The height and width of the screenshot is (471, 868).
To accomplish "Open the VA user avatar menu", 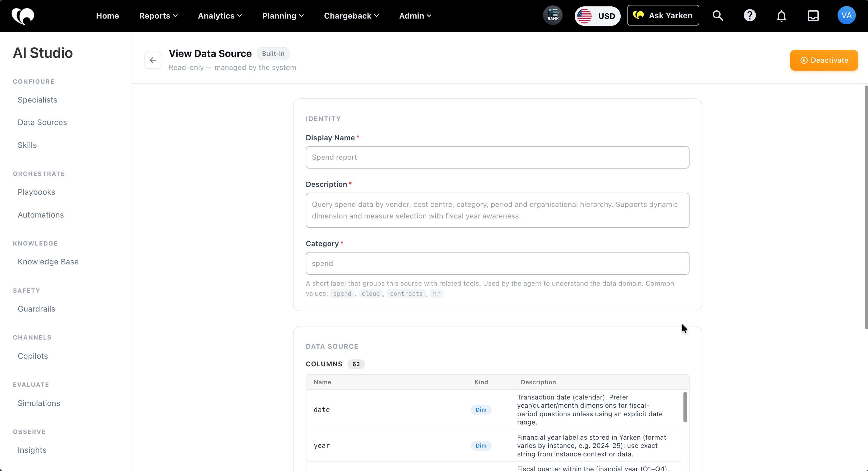I will coord(846,16).
